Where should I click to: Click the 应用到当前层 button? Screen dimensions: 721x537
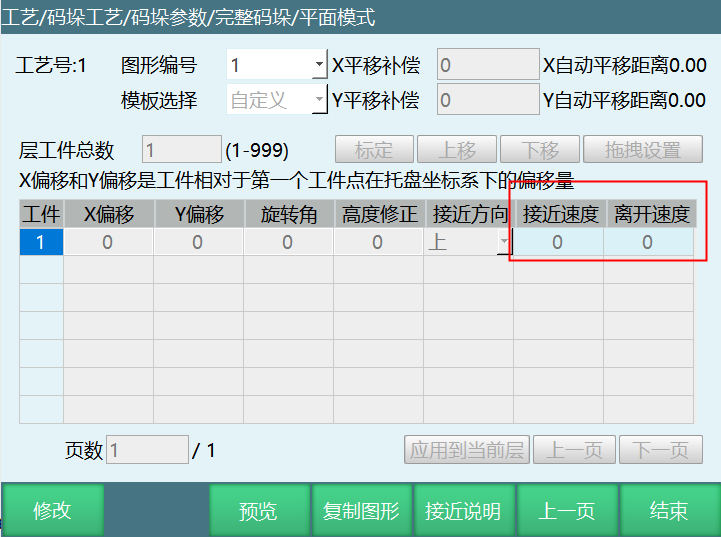tap(466, 450)
